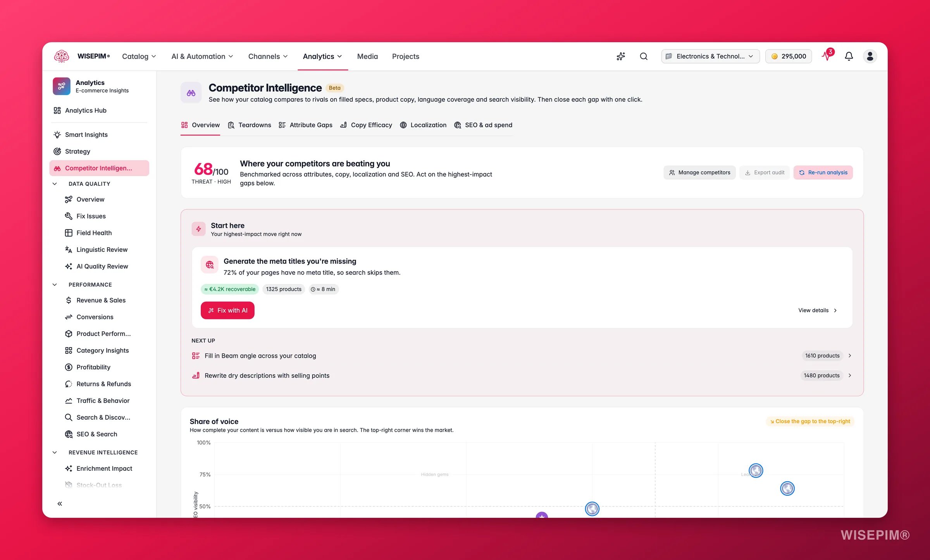Click the 1325 products badge

click(284, 289)
